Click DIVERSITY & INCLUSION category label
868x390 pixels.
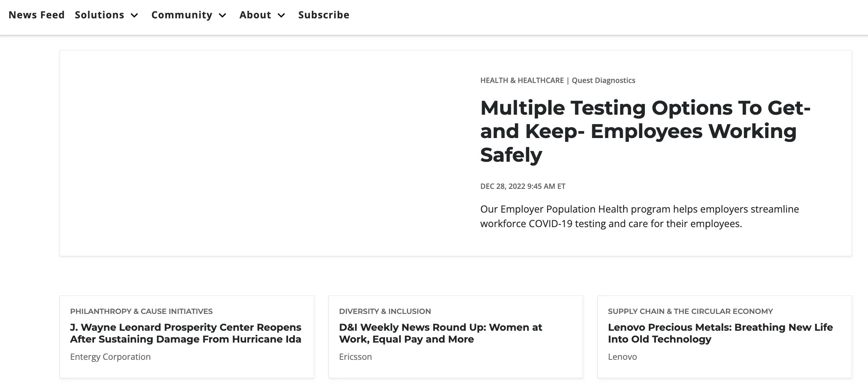coord(385,311)
